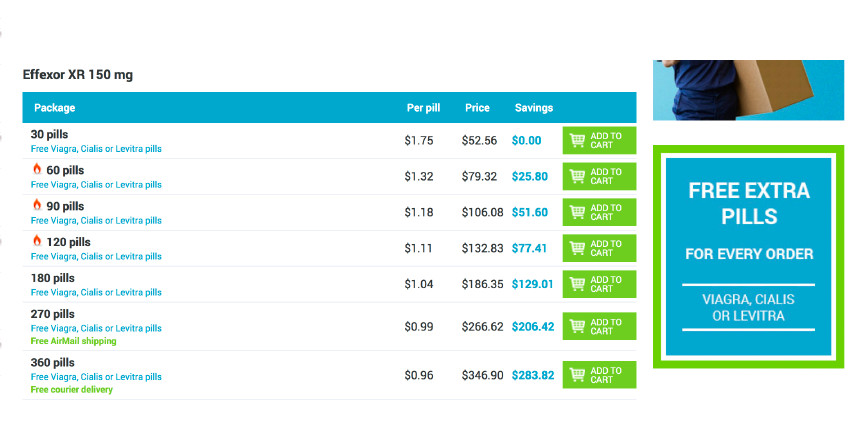
Task: Add the 90 pills package to cart
Action: (x=599, y=212)
